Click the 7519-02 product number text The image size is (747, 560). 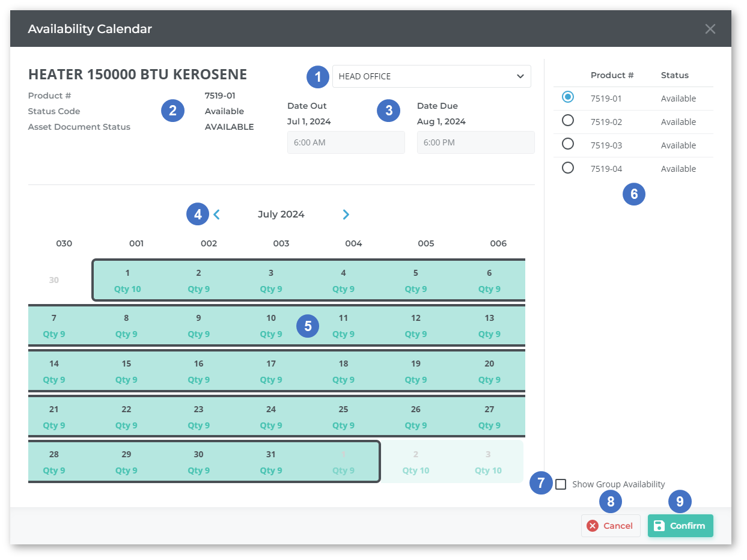pyautogui.click(x=606, y=122)
